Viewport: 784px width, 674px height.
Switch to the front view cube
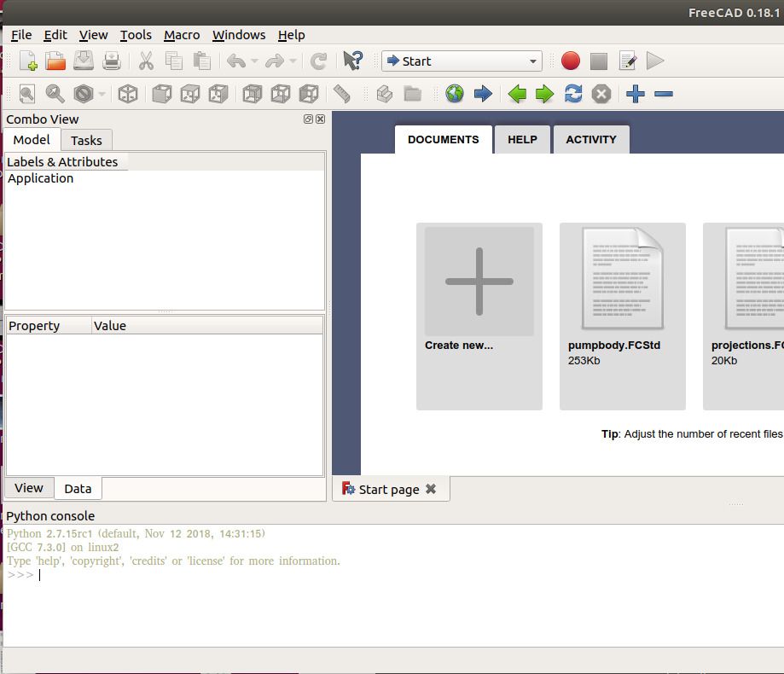click(x=161, y=94)
